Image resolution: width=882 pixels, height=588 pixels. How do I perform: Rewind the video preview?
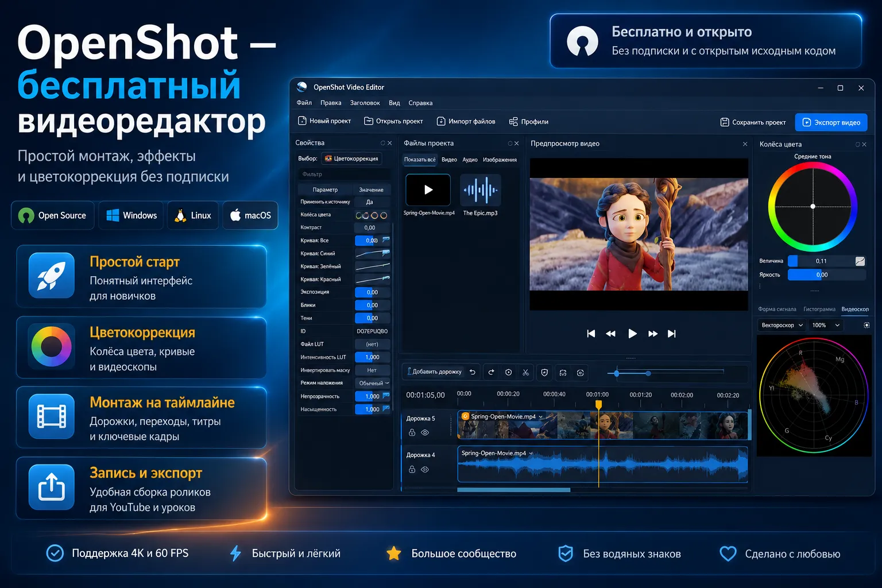click(x=610, y=334)
